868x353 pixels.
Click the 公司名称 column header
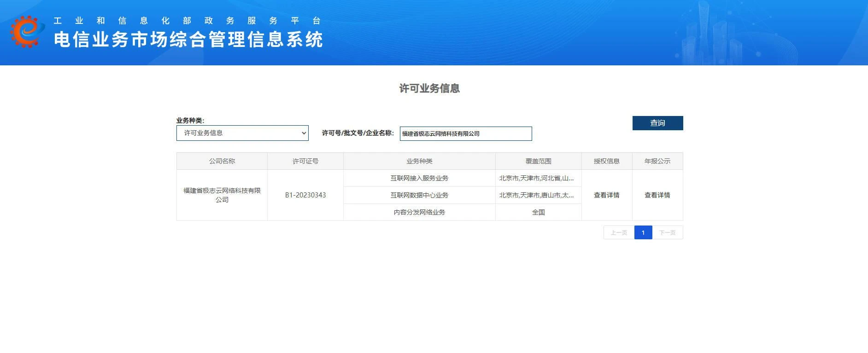(222, 161)
